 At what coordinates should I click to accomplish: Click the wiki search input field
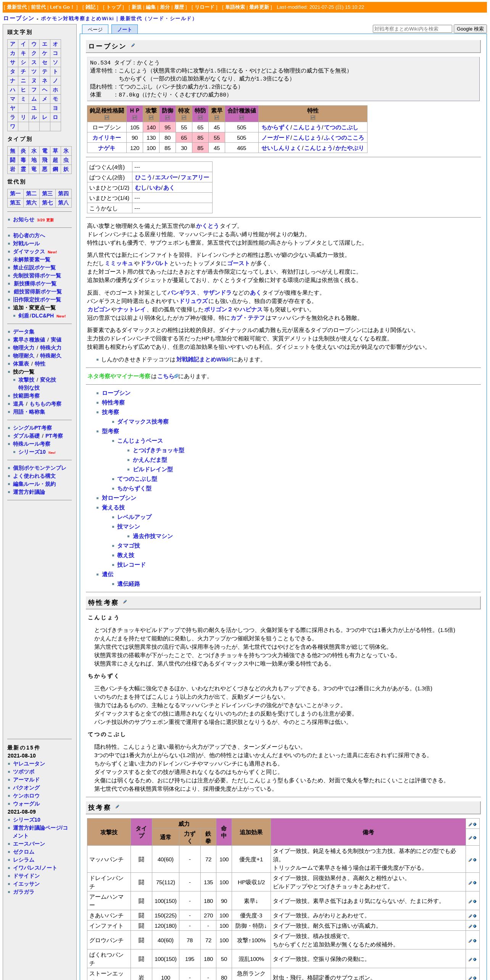click(x=412, y=29)
